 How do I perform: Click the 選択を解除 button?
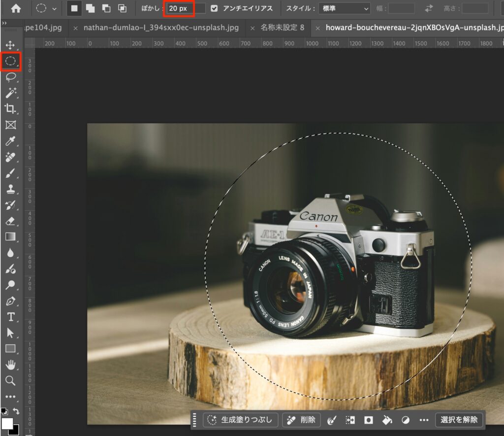[x=459, y=420]
